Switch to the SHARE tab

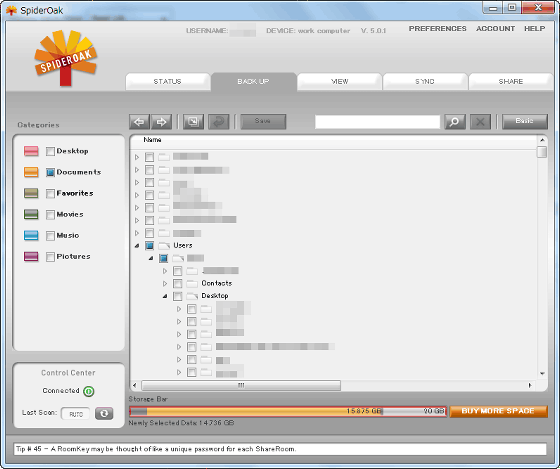pyautogui.click(x=511, y=82)
